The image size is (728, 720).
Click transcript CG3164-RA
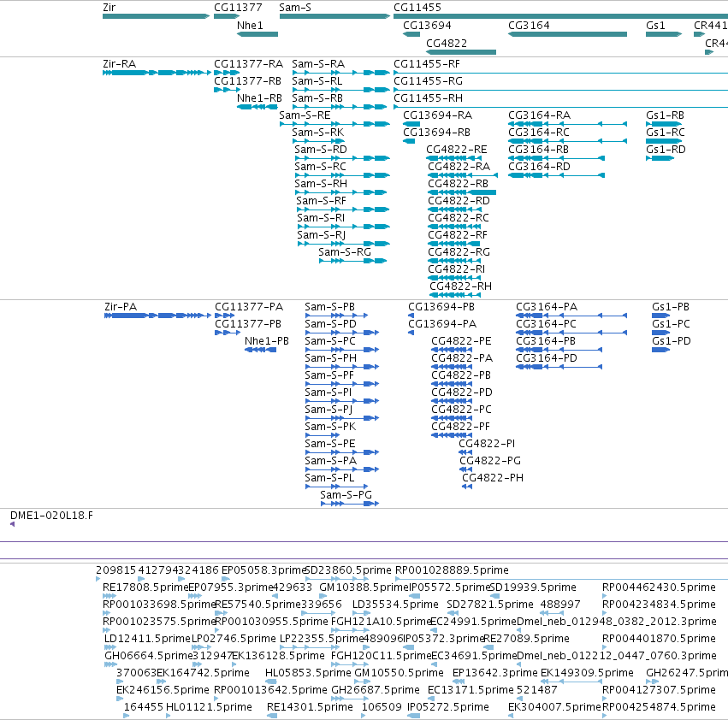click(x=567, y=124)
